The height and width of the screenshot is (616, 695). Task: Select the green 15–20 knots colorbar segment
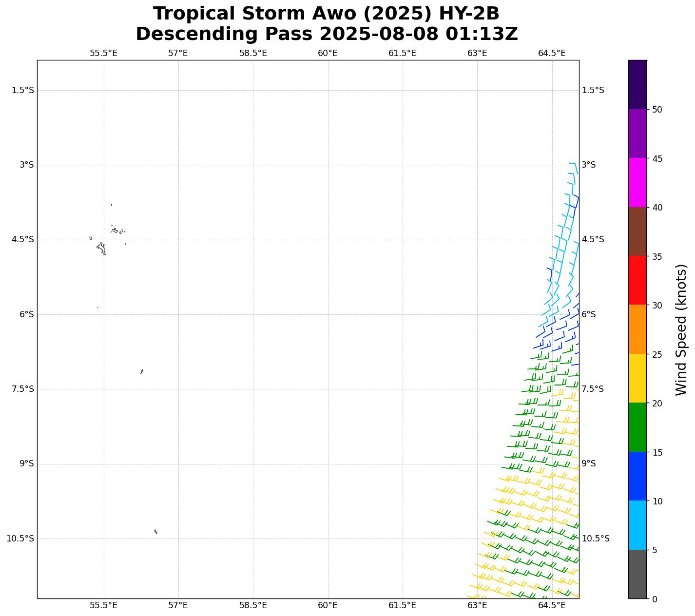coord(637,427)
